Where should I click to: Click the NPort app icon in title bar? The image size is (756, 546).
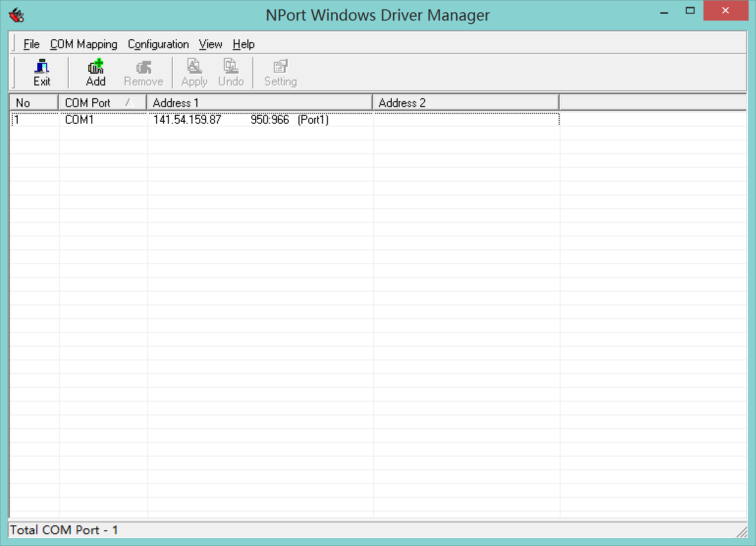[16, 15]
